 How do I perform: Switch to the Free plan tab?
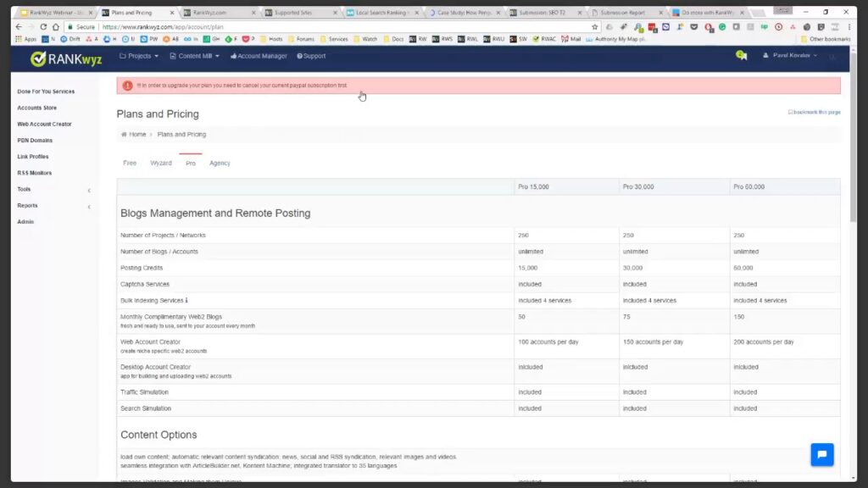click(130, 164)
